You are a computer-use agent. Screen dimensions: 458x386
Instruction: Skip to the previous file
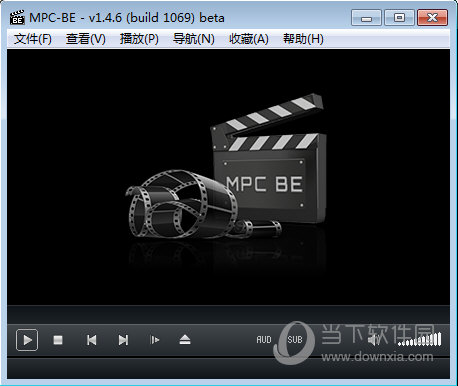(91, 340)
